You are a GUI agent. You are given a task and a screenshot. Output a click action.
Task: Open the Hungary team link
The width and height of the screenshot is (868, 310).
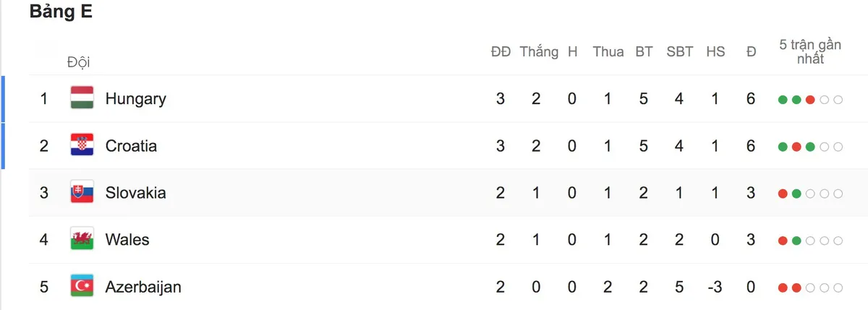[x=136, y=99]
